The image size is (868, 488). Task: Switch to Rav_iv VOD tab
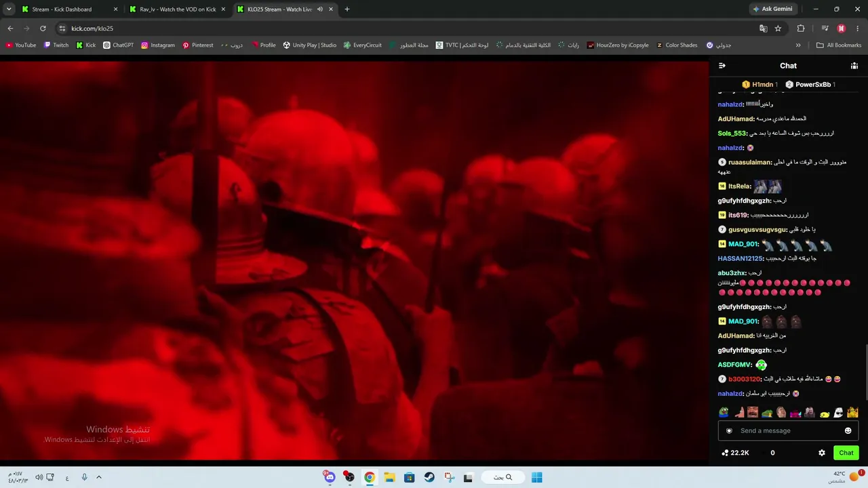pos(178,9)
